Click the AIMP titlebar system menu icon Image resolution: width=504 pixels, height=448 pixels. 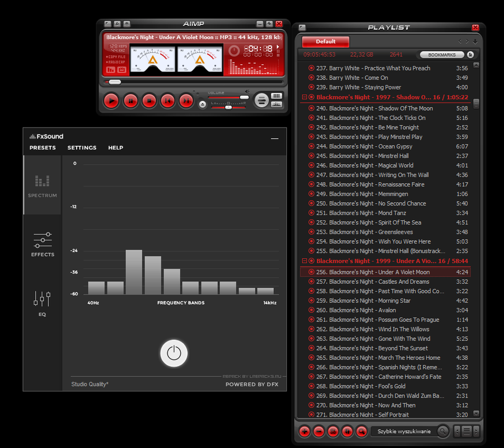(x=108, y=24)
